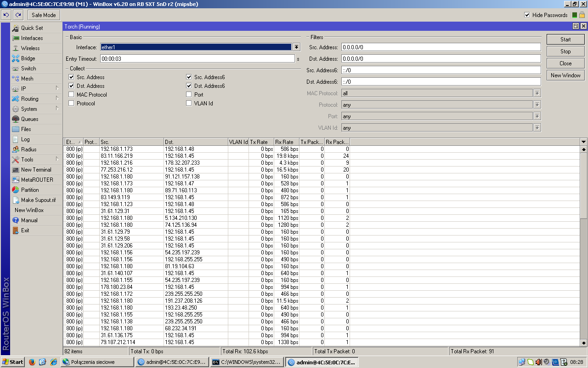Open the Protocol filter dropdown
Viewport: 588px width, 368px height.
(x=537, y=105)
